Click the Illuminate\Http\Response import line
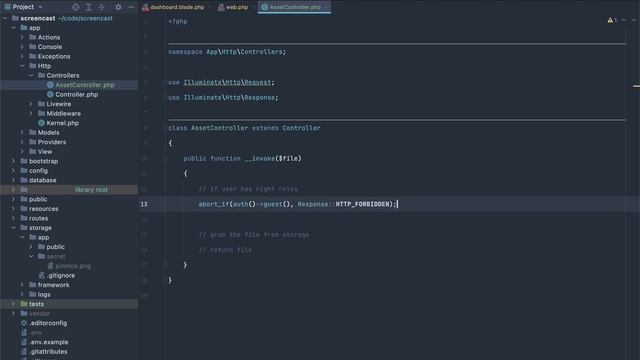640x360 pixels. click(223, 98)
